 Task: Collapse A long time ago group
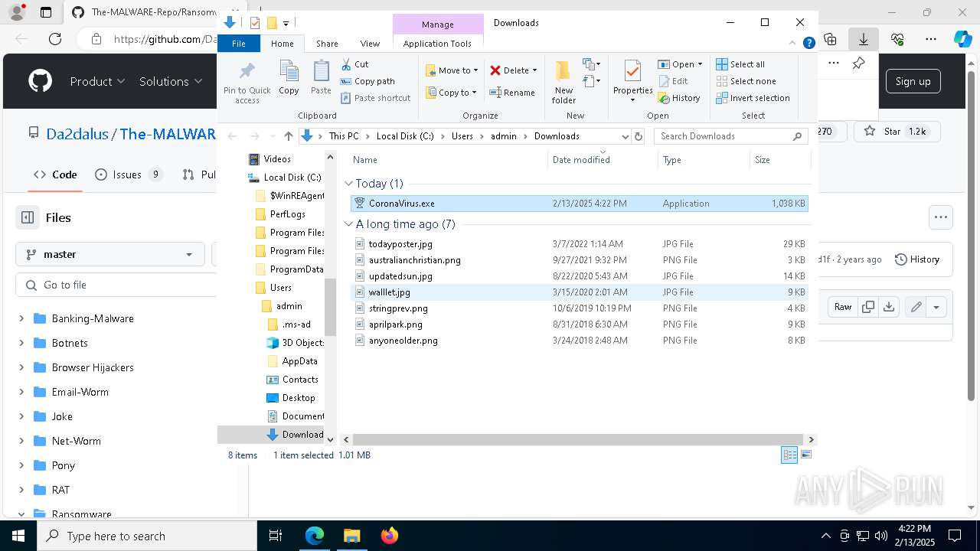pos(348,224)
